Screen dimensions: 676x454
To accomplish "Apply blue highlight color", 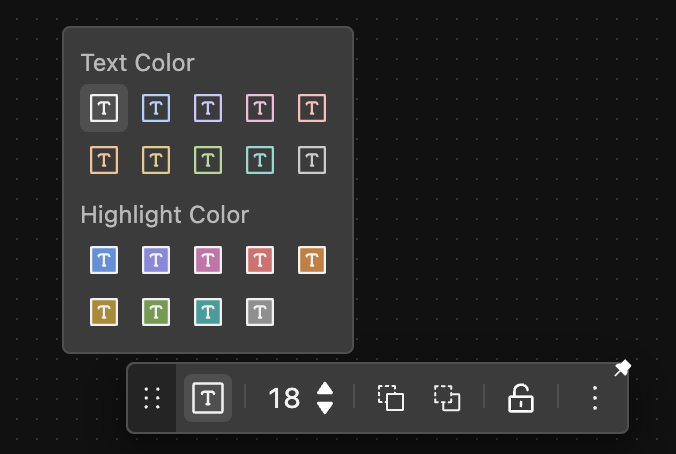I will pos(104,260).
